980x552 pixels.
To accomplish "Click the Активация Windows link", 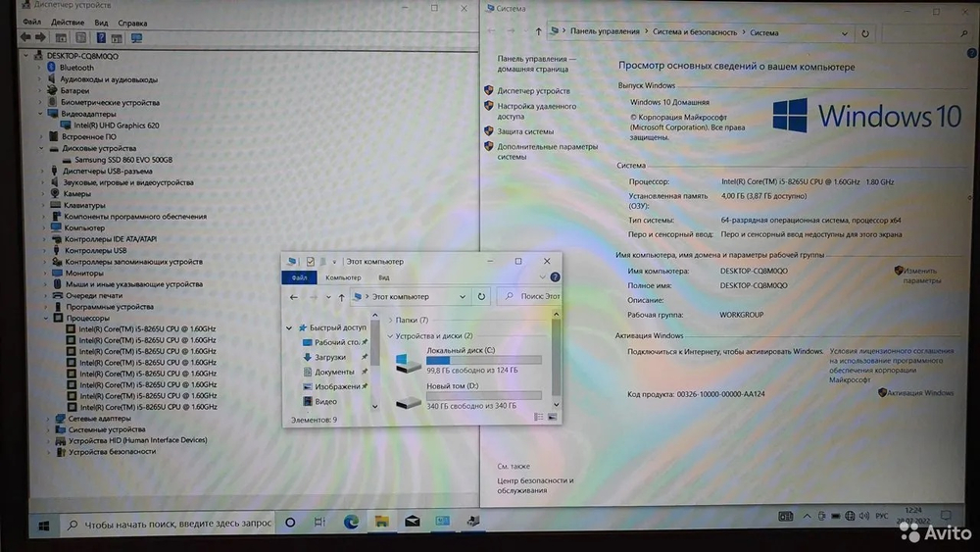I will coord(920,392).
